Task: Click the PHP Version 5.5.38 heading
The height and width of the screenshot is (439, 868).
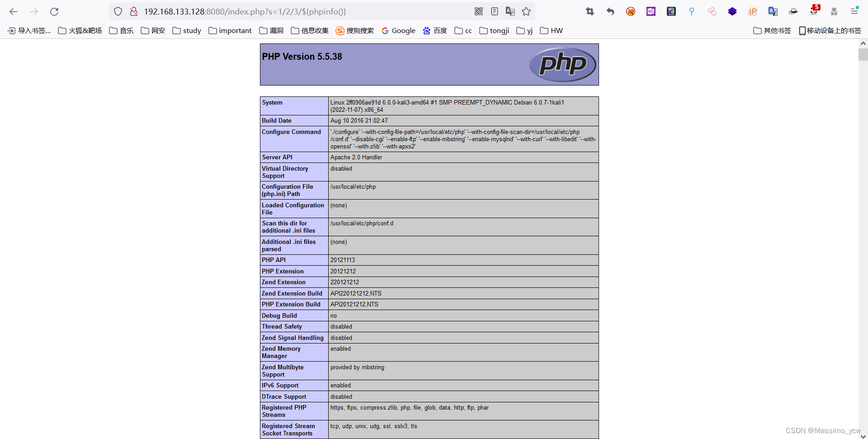Action: click(x=302, y=57)
